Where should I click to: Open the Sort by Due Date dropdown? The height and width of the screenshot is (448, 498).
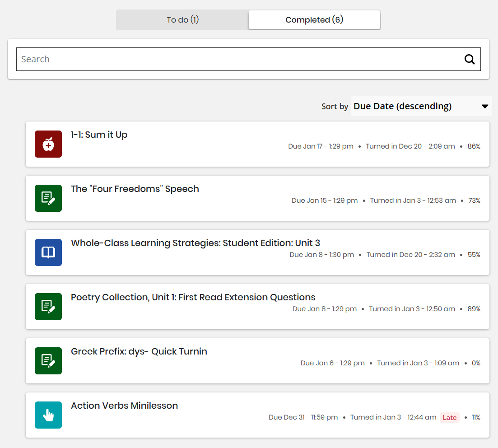click(421, 106)
